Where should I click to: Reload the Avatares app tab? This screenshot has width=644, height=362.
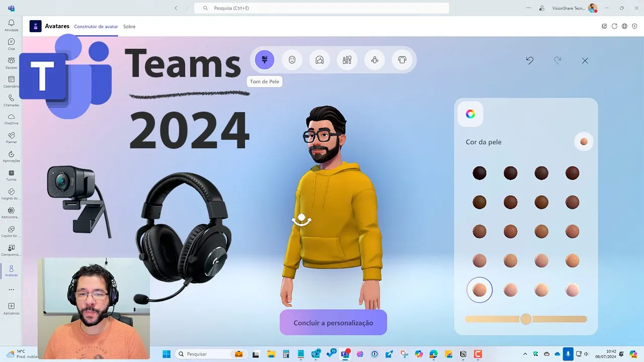[614, 26]
